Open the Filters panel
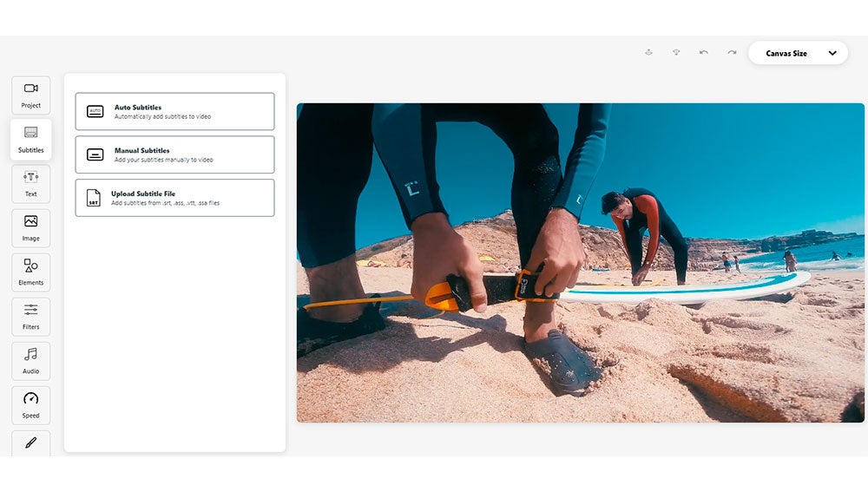Viewport: 868px width, 492px height. point(31,317)
